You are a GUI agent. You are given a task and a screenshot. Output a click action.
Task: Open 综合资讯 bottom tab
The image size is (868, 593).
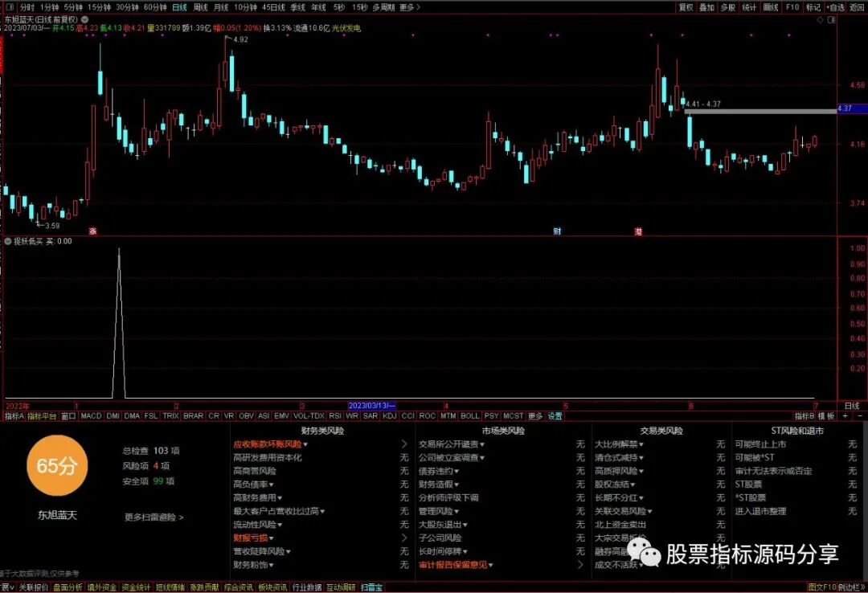(x=239, y=587)
